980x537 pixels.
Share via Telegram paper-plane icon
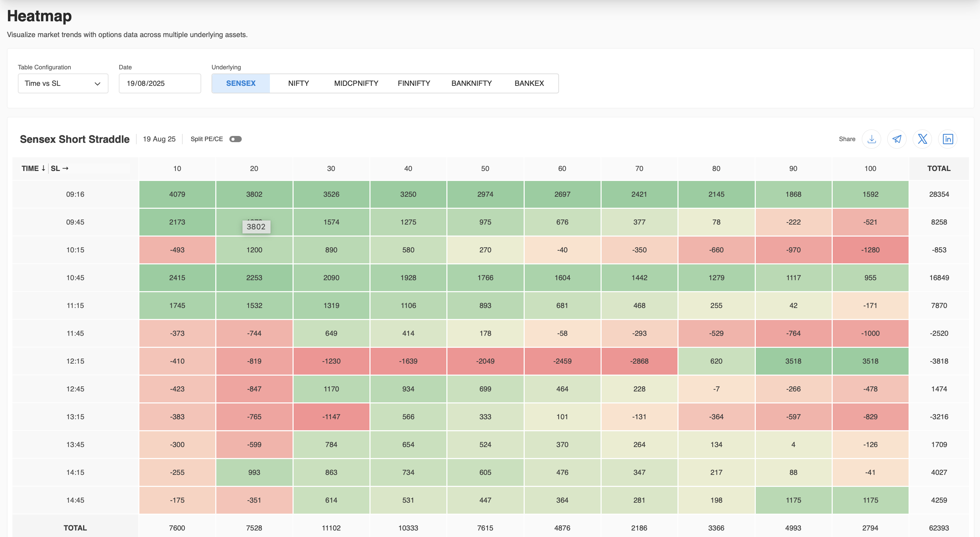(x=897, y=139)
